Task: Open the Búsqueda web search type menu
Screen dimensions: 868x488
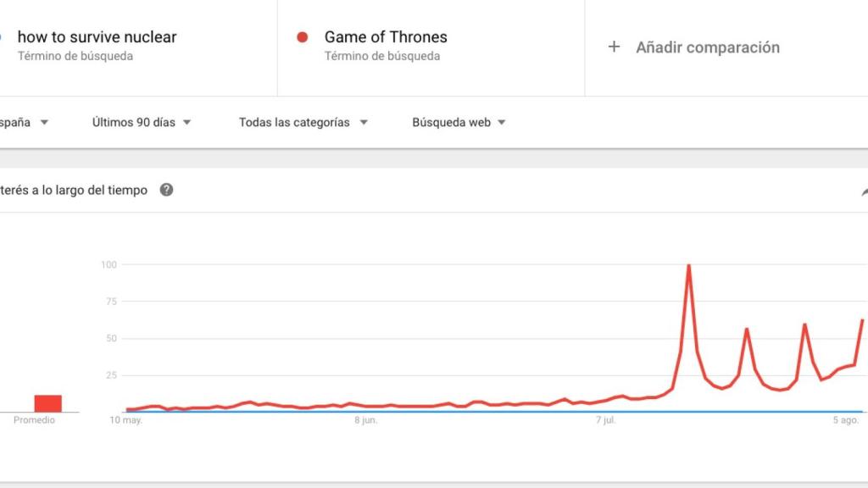Action: (x=451, y=122)
